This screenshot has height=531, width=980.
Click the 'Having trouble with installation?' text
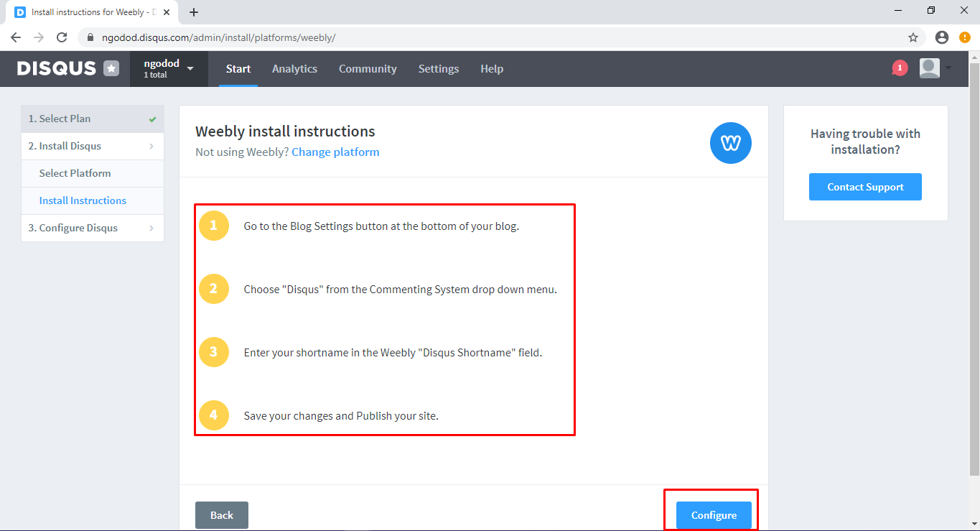pos(865,142)
